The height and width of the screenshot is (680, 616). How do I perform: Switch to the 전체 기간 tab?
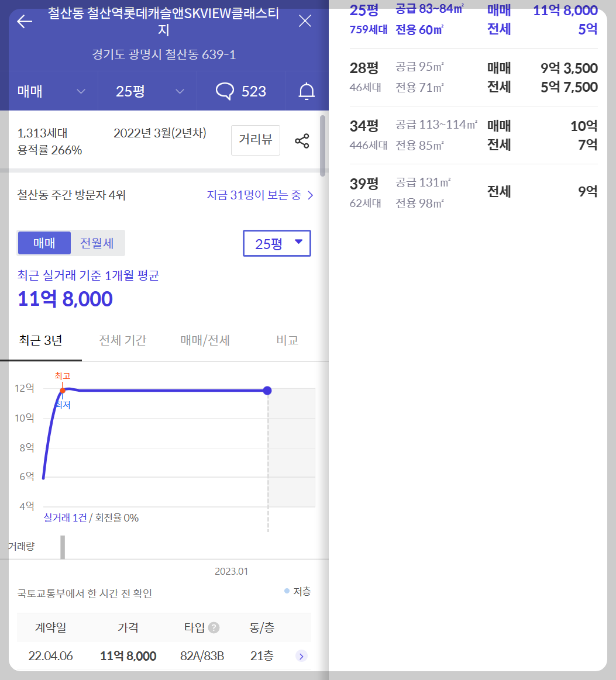tap(122, 339)
